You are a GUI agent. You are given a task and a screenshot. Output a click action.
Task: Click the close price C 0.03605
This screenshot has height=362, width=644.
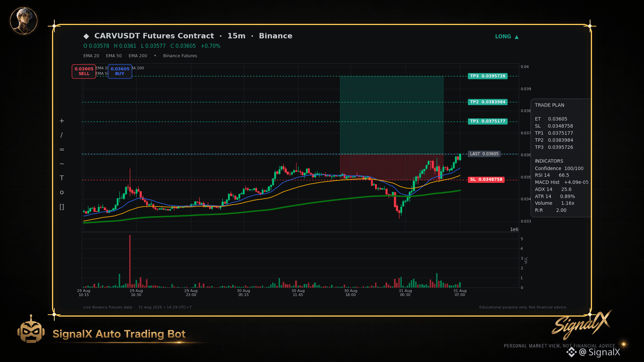183,46
